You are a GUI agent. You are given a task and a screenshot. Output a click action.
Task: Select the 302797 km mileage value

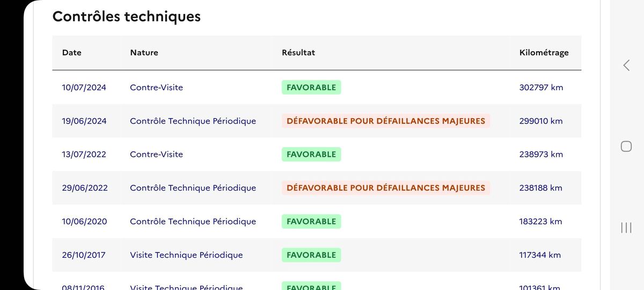click(x=541, y=88)
